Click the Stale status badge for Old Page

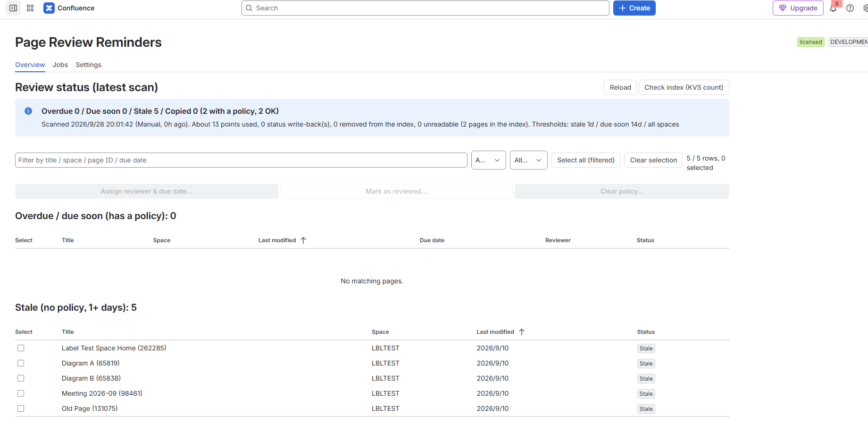click(646, 409)
